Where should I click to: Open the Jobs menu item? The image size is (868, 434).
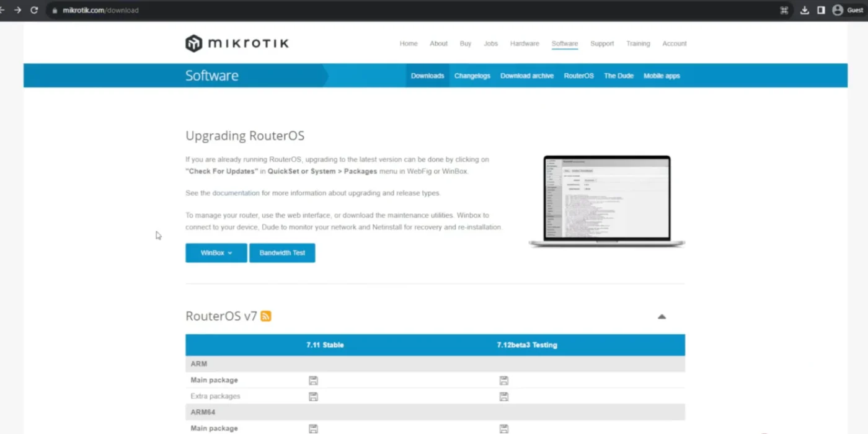coord(491,43)
